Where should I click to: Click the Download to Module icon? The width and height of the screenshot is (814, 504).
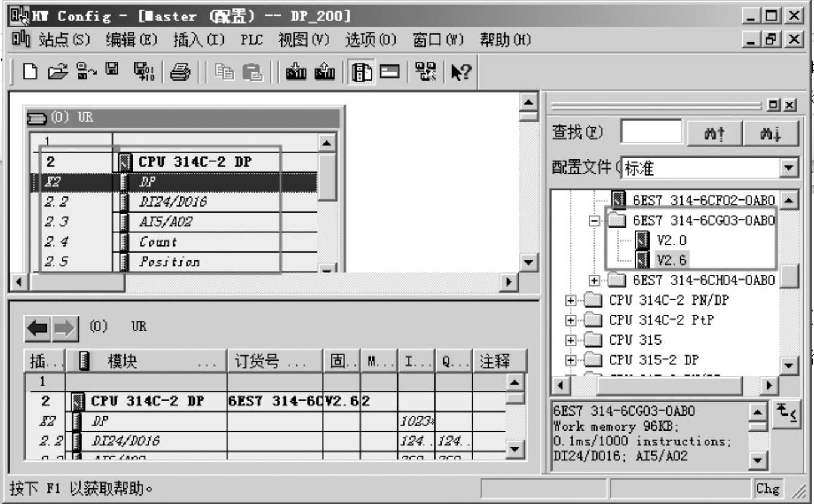click(x=295, y=73)
